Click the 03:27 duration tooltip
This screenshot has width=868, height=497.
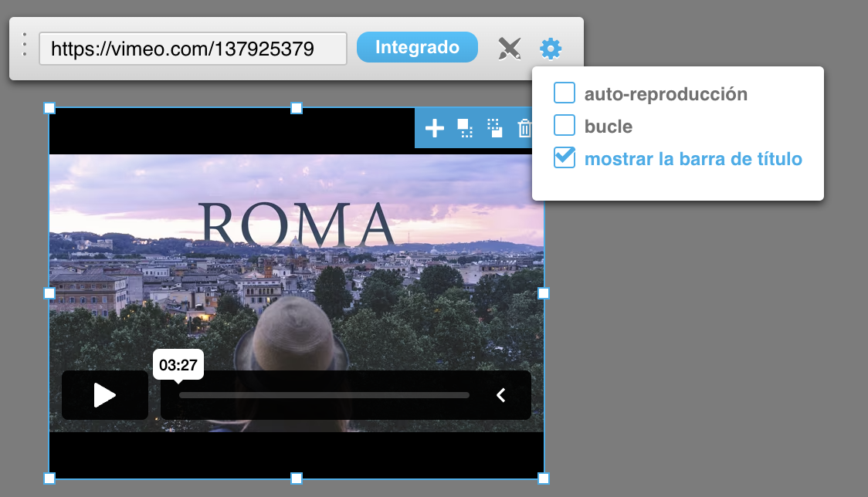178,365
